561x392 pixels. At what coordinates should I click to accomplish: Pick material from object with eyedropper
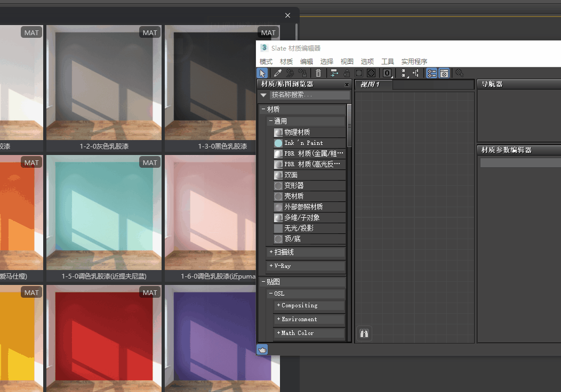(277, 73)
